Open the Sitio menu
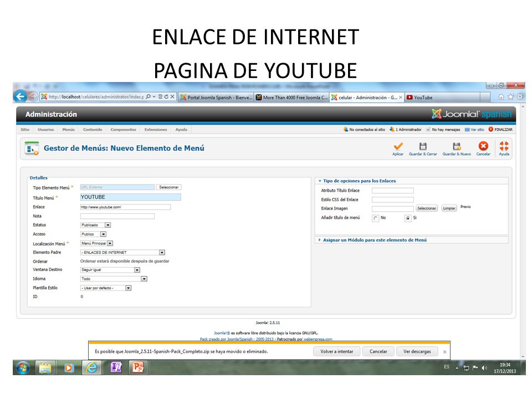 25,130
